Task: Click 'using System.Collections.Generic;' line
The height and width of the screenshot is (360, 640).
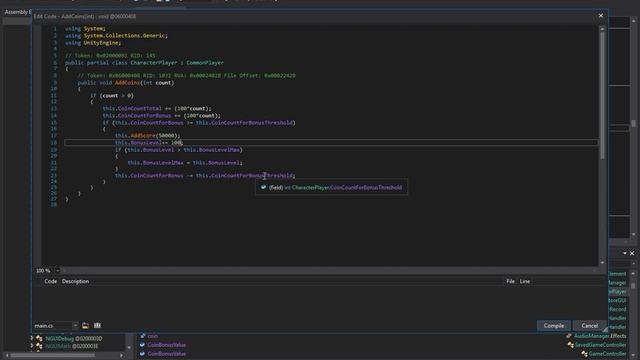Action: [116, 36]
